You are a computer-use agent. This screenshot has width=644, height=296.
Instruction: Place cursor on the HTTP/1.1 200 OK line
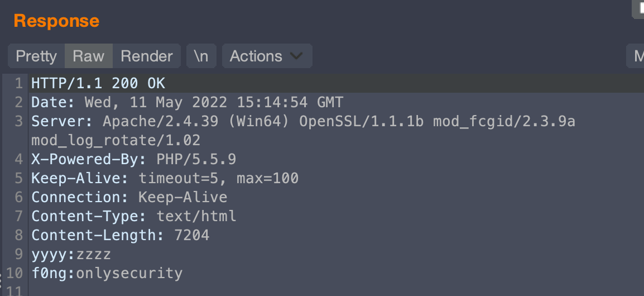point(98,84)
